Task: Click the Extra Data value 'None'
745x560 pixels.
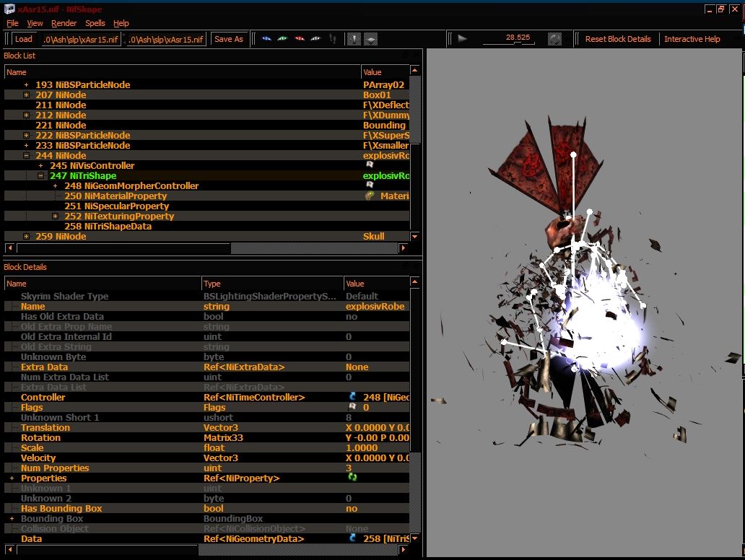Action: [x=357, y=367]
